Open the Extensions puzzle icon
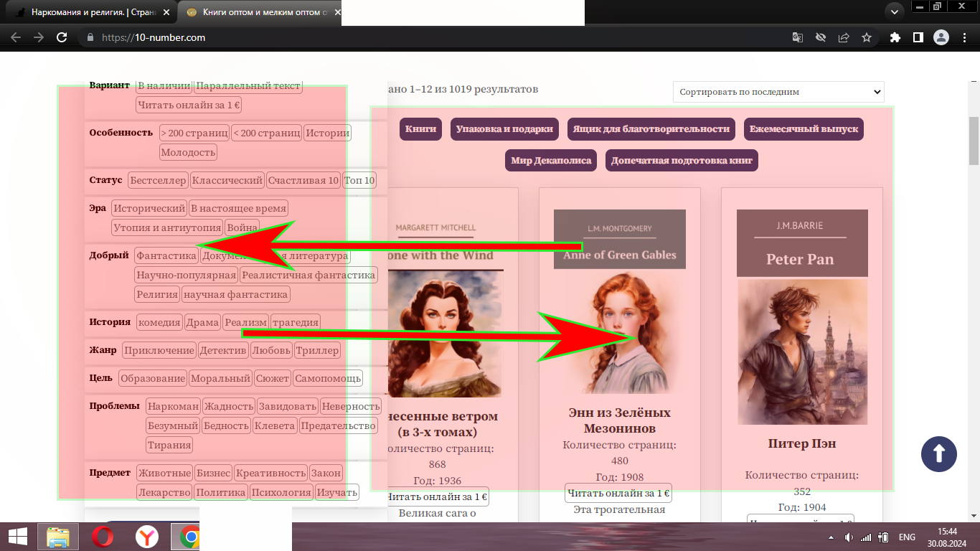 click(895, 37)
